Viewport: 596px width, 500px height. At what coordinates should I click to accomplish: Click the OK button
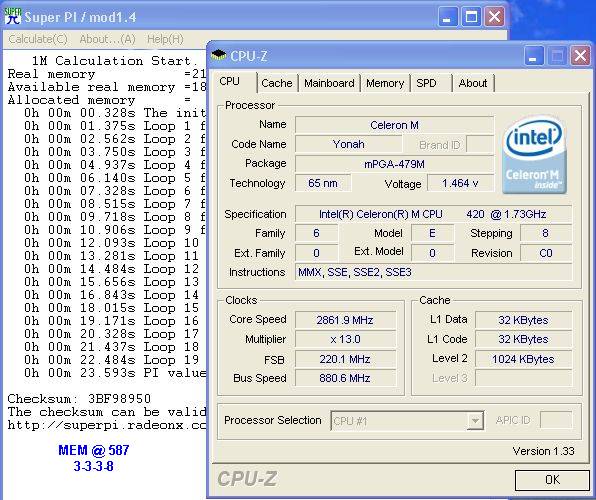pyautogui.click(x=552, y=480)
